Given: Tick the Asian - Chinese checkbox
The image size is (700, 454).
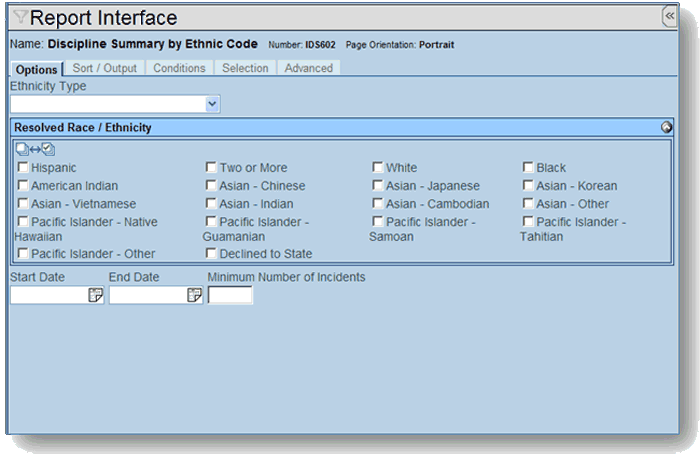Looking at the screenshot, I should 211,185.
